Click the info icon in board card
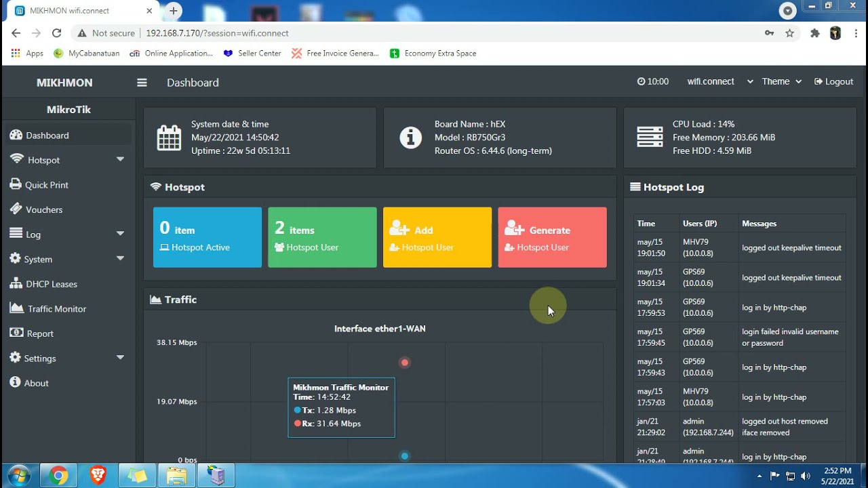This screenshot has width=868, height=488. pos(410,138)
